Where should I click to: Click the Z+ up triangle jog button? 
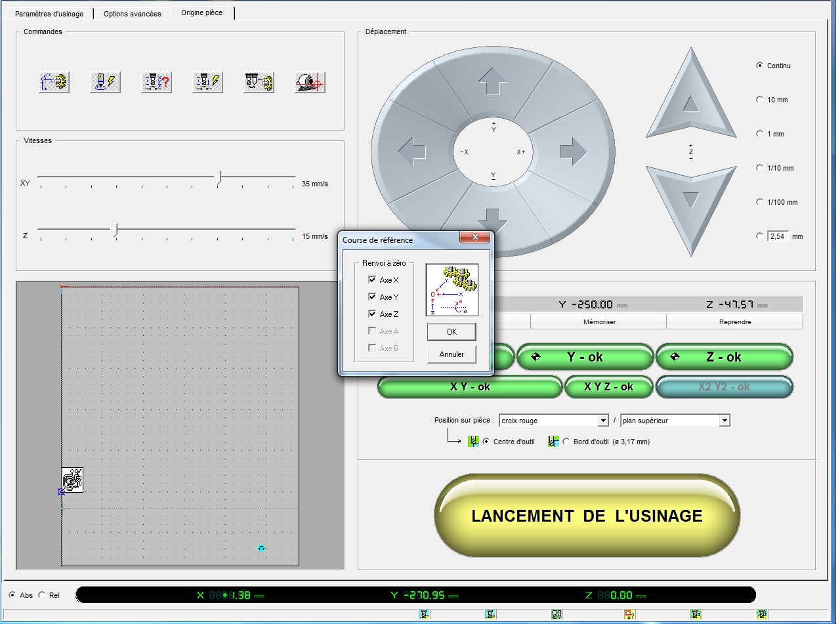[689, 98]
